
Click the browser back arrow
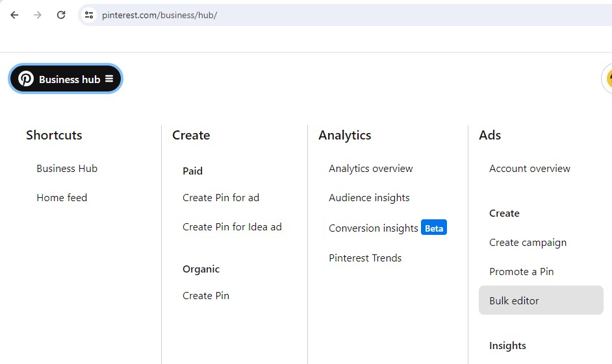[14, 15]
